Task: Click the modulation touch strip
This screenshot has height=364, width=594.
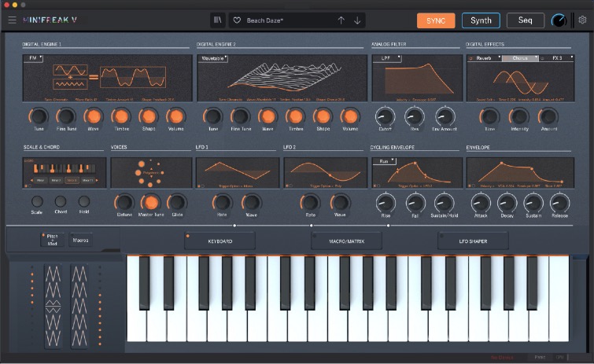Action: click(x=79, y=307)
